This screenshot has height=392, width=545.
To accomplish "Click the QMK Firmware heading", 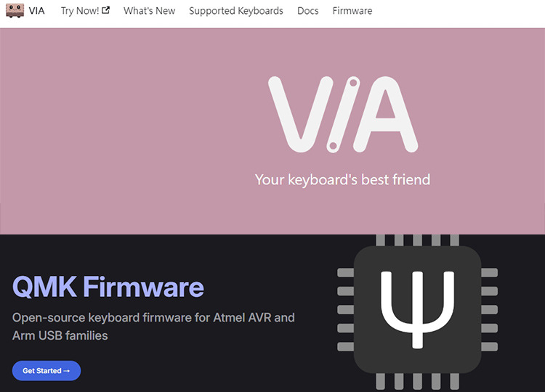I will [x=108, y=287].
